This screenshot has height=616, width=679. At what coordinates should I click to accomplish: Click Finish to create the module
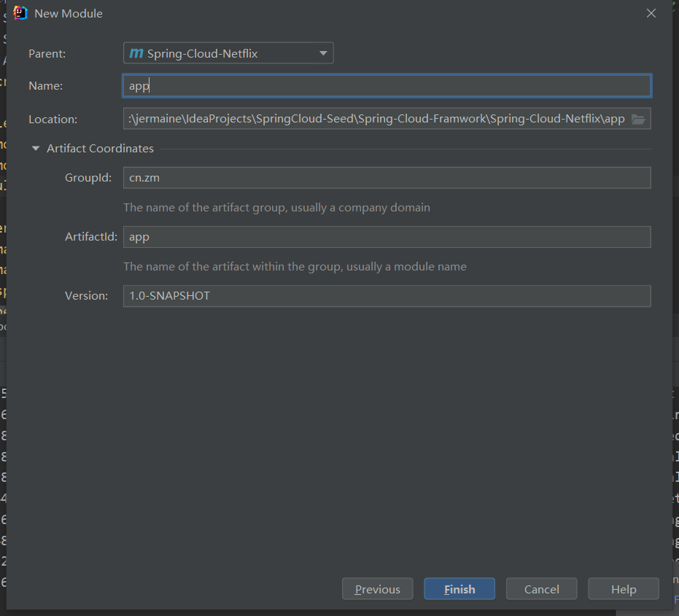[x=459, y=589]
